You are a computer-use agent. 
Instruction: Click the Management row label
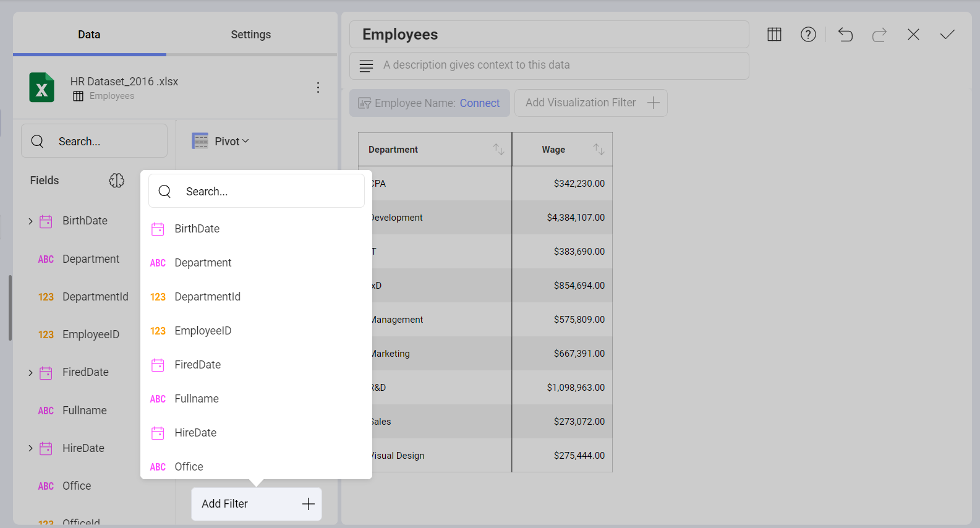pyautogui.click(x=398, y=320)
